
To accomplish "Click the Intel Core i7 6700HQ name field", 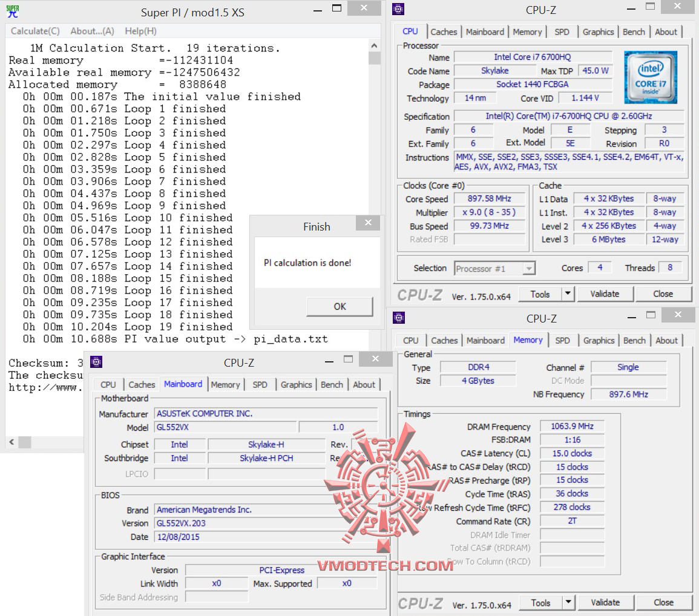I will [533, 57].
